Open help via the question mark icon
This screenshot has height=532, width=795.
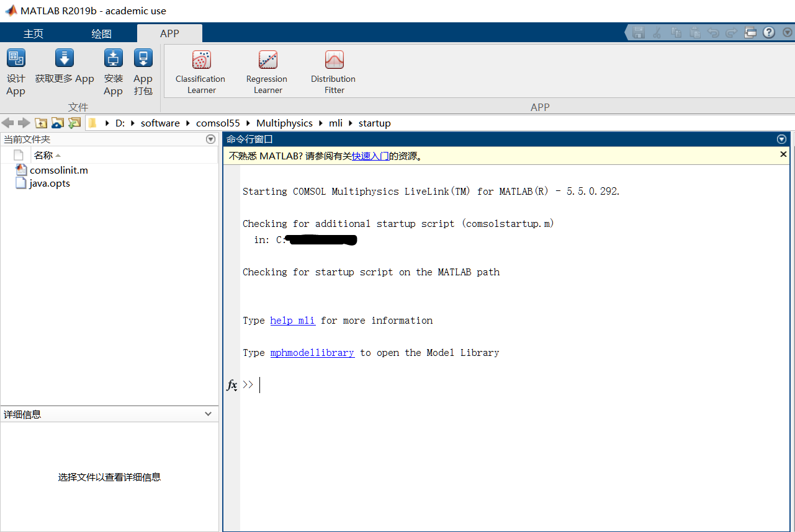click(769, 32)
